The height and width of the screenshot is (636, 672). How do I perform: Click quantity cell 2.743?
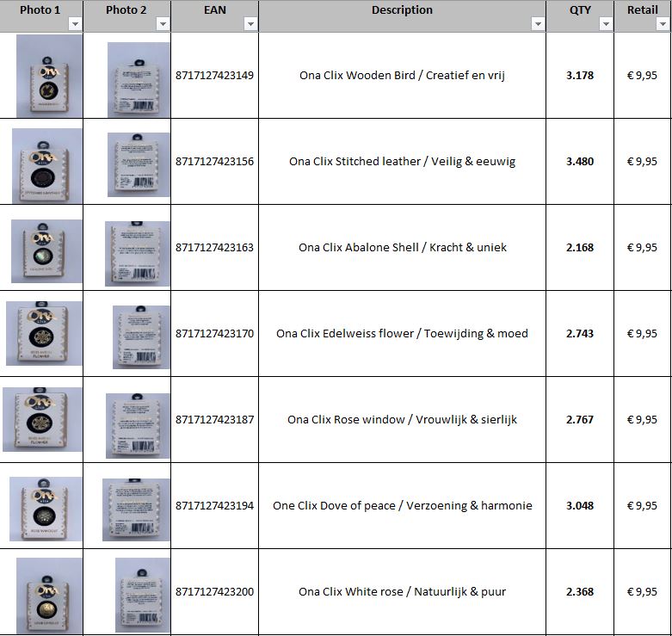tap(580, 333)
